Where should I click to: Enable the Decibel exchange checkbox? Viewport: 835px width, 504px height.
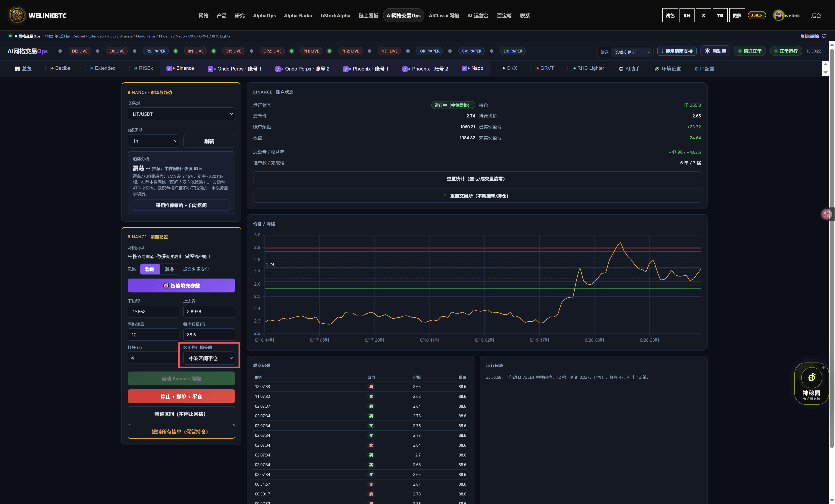pos(48,68)
